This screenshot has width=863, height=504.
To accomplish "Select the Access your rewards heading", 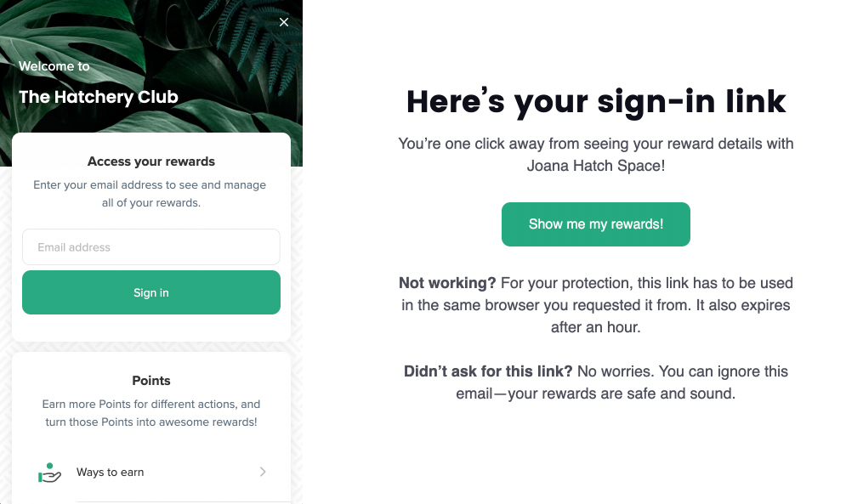I will [x=150, y=161].
